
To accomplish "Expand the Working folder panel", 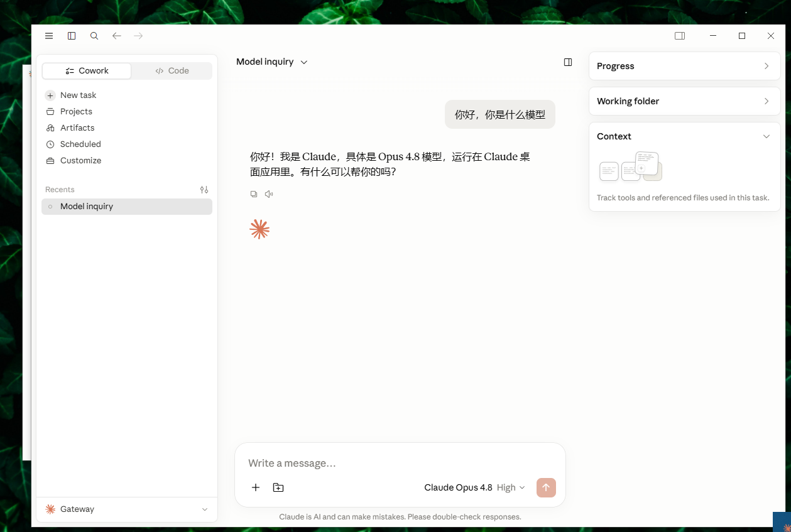I will point(685,101).
